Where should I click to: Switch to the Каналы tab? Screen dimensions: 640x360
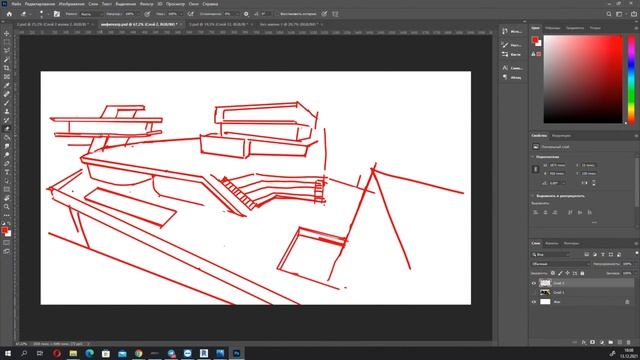tap(551, 243)
